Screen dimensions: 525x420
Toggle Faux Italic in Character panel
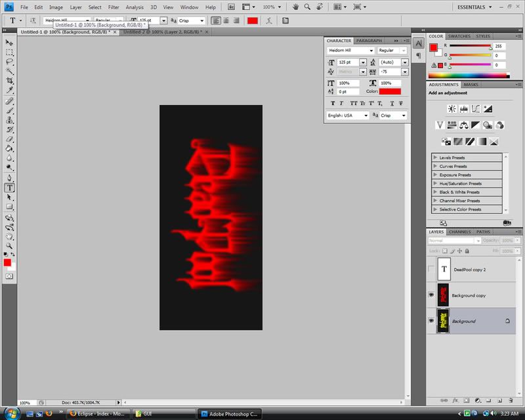click(x=341, y=103)
